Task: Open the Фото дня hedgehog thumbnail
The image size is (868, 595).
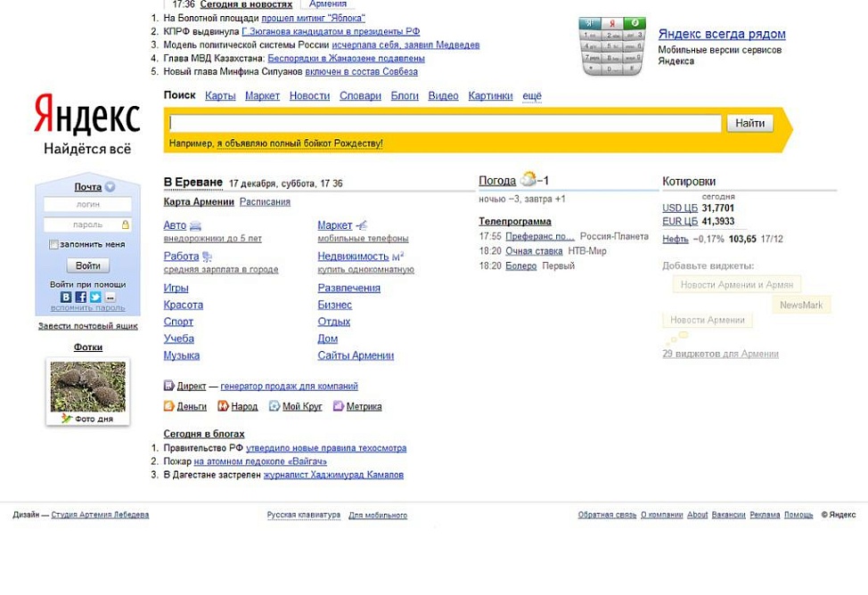Action: pyautogui.click(x=87, y=386)
